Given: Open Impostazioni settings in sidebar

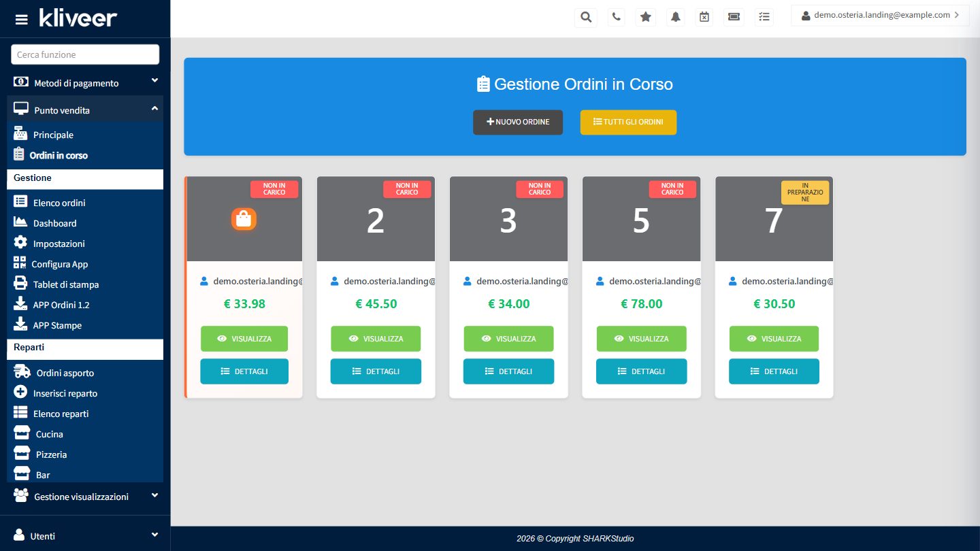Looking at the screenshot, I should point(85,244).
